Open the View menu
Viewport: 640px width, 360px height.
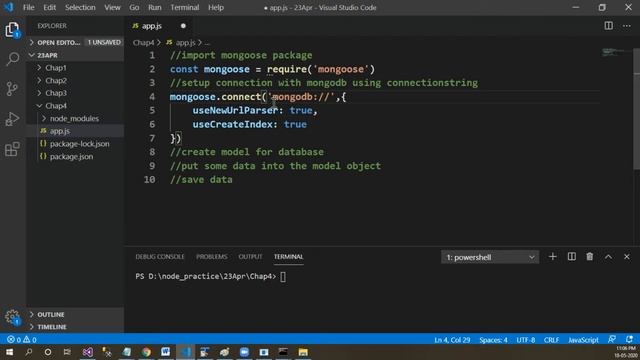[112, 7]
